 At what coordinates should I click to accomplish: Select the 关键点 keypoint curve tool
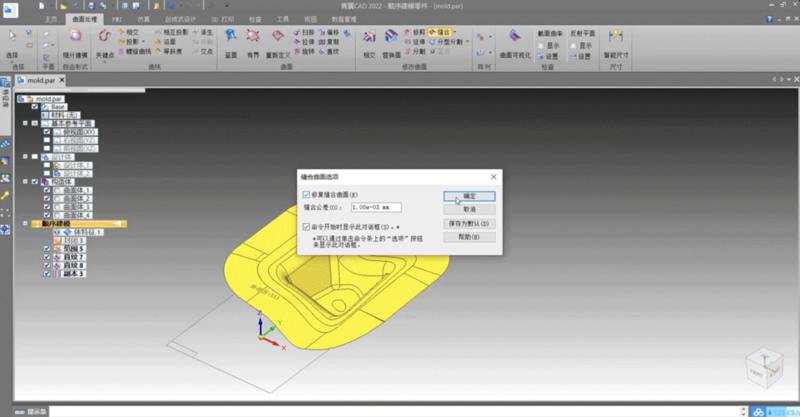107,44
